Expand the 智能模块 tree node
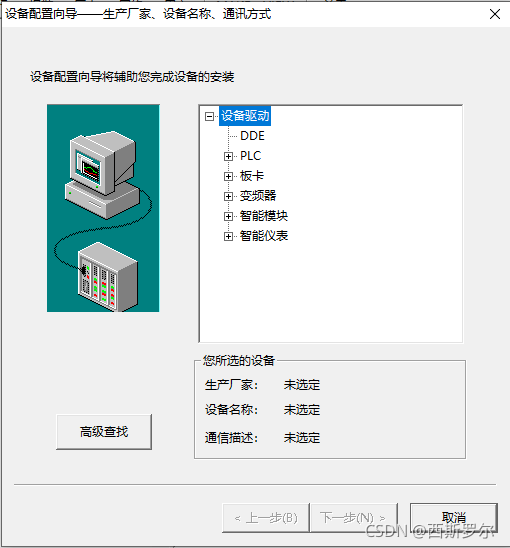The height and width of the screenshot is (548, 510). [x=228, y=216]
